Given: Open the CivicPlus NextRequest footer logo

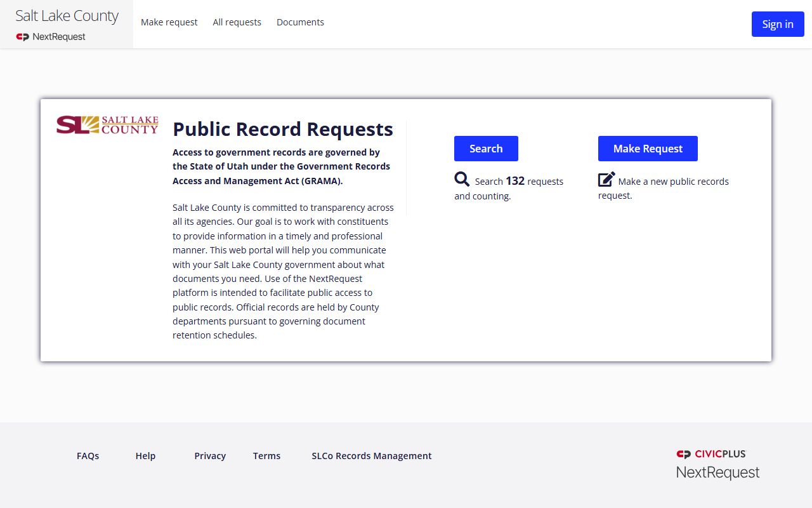Looking at the screenshot, I should point(717,464).
